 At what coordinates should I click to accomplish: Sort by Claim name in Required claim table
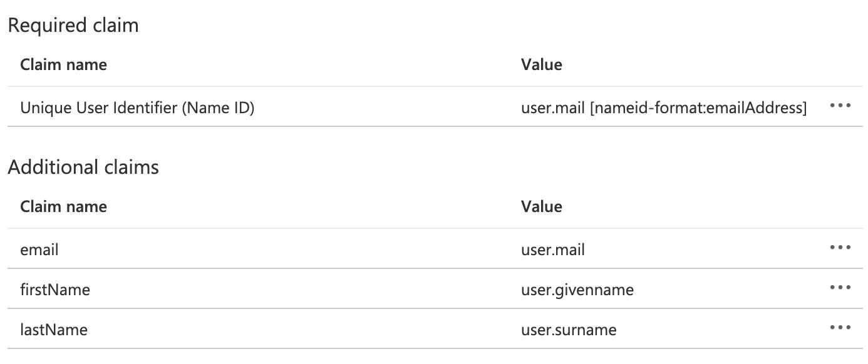pos(63,64)
